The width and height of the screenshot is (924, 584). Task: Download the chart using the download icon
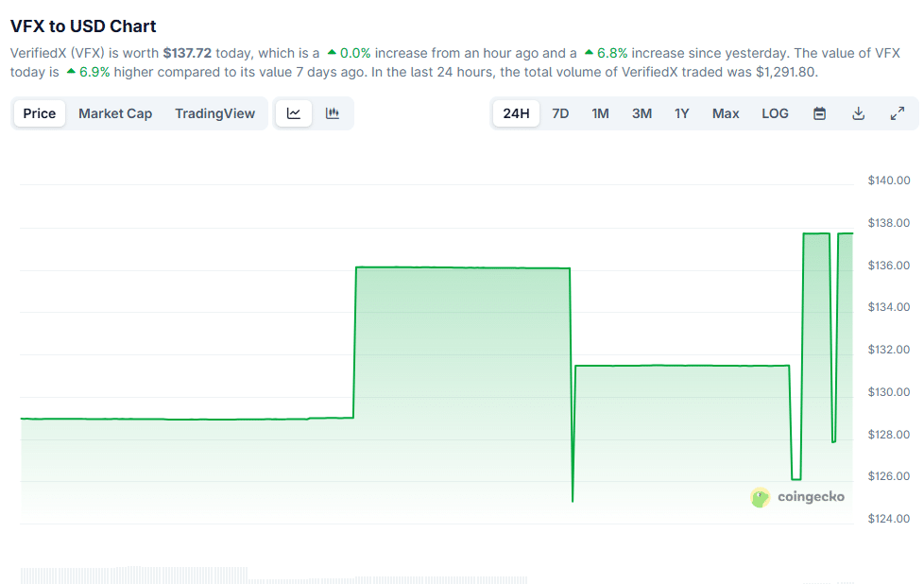858,112
